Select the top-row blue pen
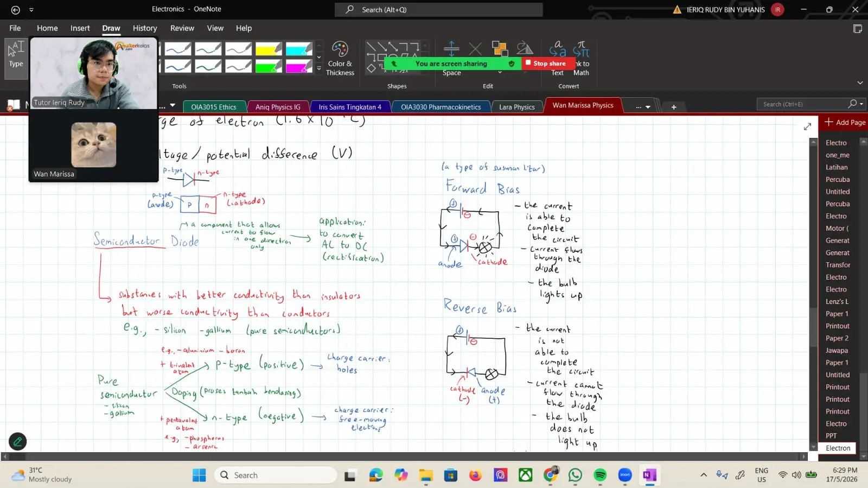868x488 pixels. pyautogui.click(x=178, y=49)
